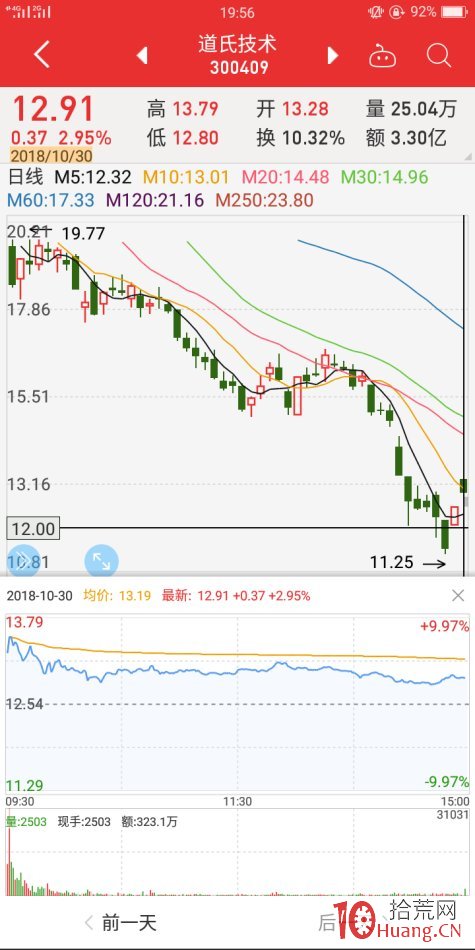The image size is (475, 950).
Task: Tap the high price 高 13.79
Action: point(182,109)
